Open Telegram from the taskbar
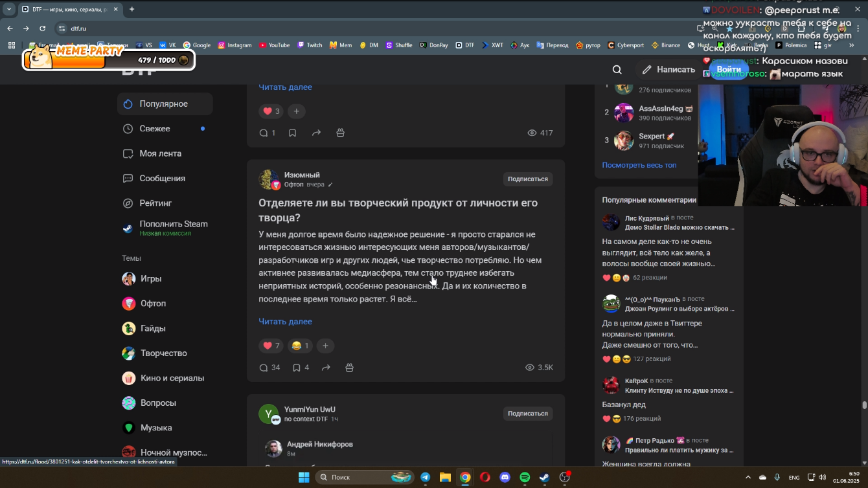868x488 pixels. tap(425, 478)
